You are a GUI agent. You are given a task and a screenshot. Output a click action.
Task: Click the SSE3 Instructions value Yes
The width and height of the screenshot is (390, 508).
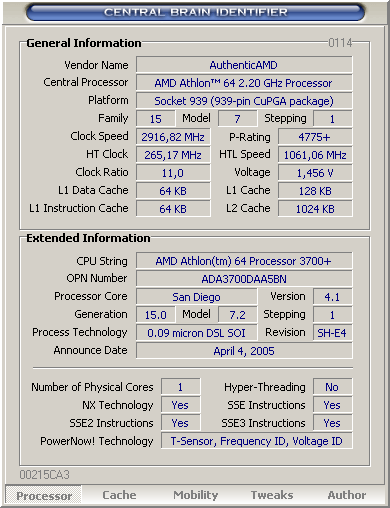click(332, 423)
